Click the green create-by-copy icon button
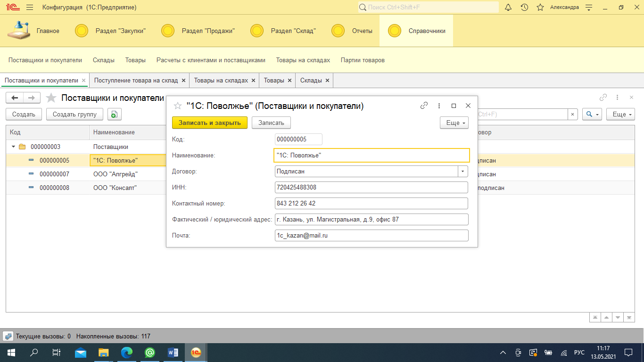This screenshot has height=362, width=644. (x=115, y=114)
